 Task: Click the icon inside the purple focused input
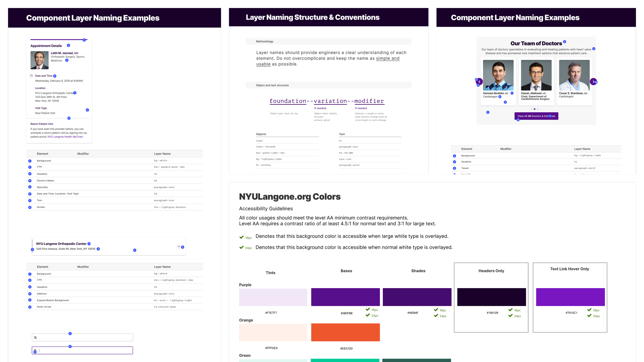[35, 351]
